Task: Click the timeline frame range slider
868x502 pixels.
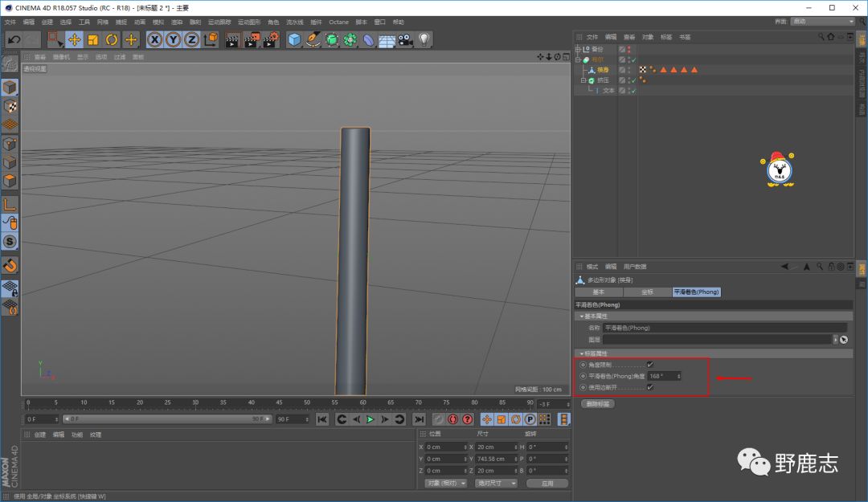Action: point(168,419)
